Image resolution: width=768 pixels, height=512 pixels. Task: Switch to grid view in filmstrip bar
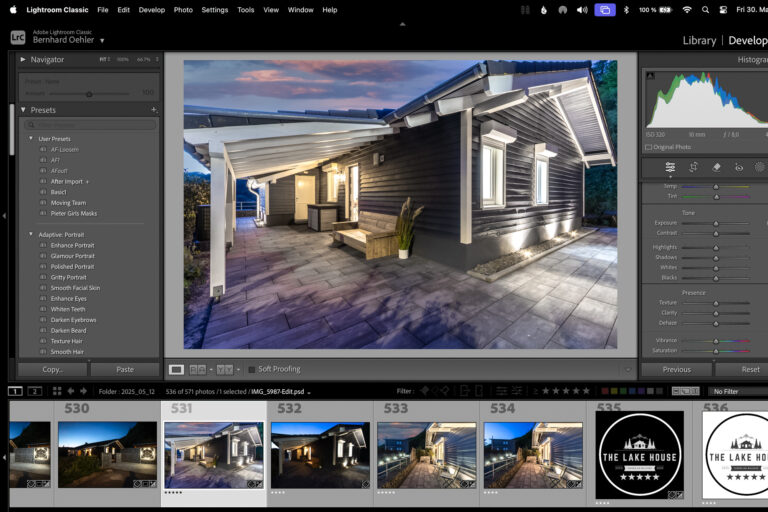point(57,391)
